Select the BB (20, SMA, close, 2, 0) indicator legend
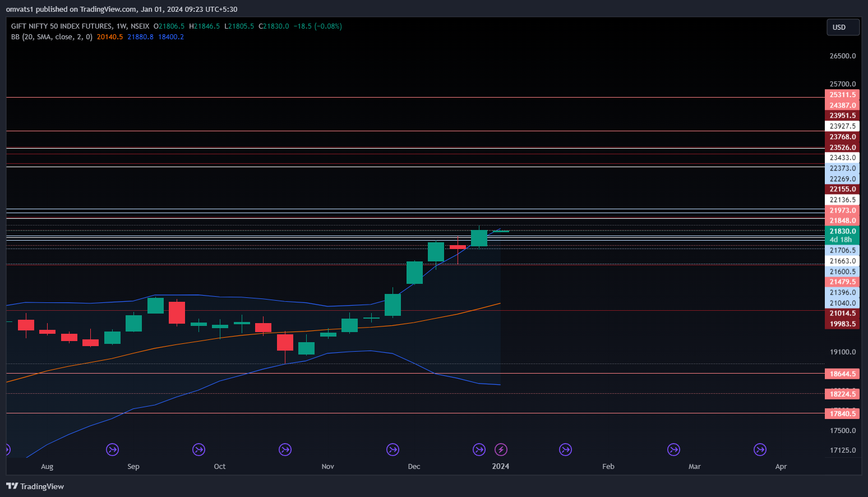Image resolution: width=868 pixels, height=497 pixels. (52, 37)
